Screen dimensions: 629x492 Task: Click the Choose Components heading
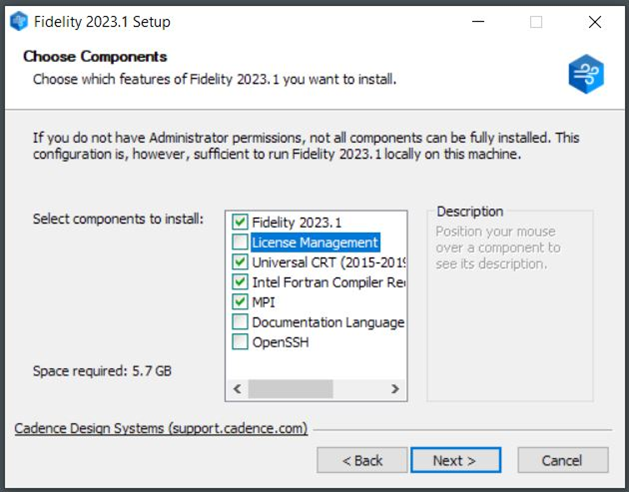click(95, 57)
